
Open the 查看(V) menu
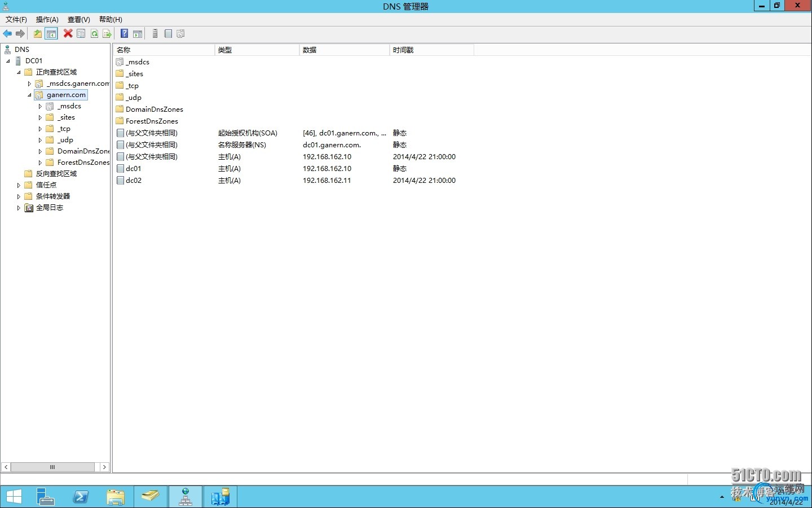tap(79, 19)
